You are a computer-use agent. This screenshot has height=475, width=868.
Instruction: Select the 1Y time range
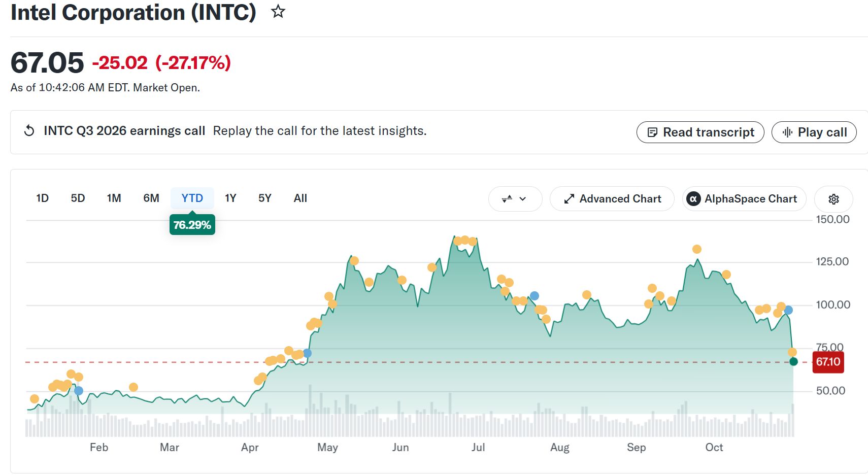pos(230,198)
